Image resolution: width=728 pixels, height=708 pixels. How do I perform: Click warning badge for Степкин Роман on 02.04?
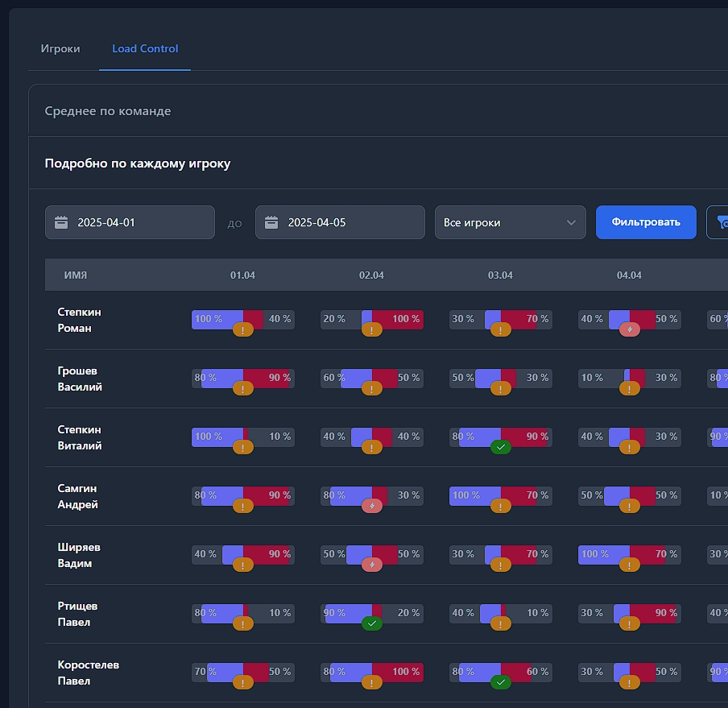pyautogui.click(x=372, y=330)
